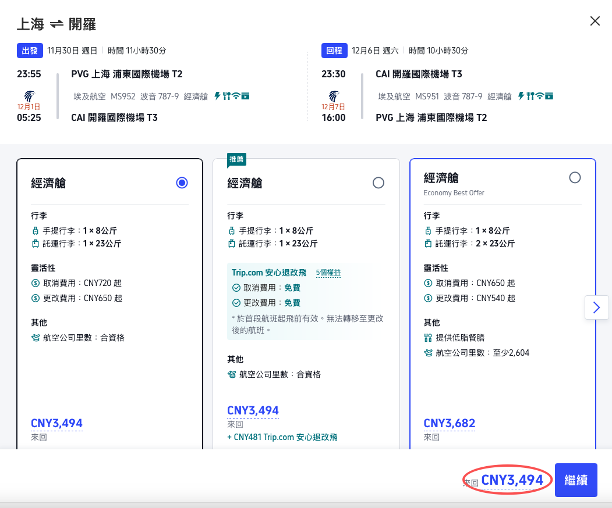
Task: Select the recommended 經濟艙 fare radio button
Action: [x=378, y=183]
